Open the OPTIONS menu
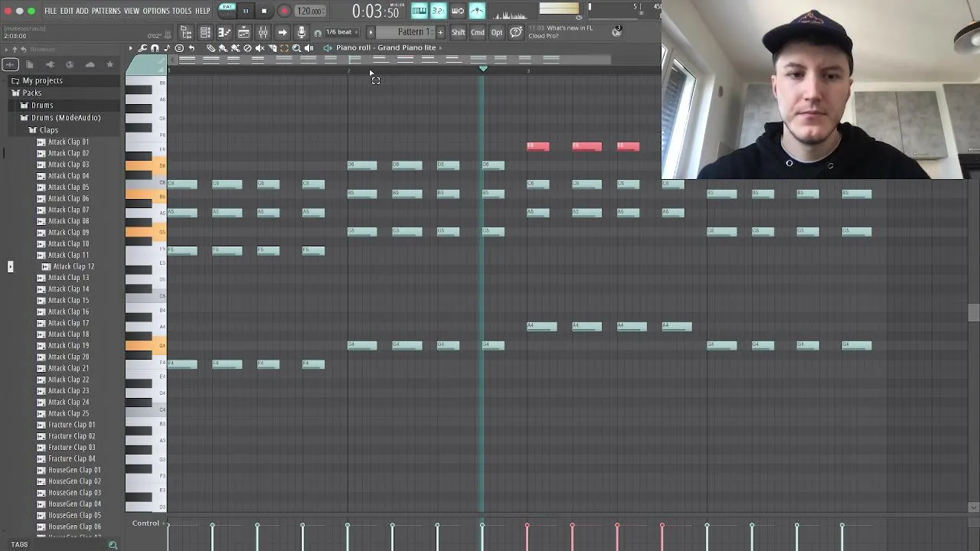This screenshot has width=980, height=551. 156,11
